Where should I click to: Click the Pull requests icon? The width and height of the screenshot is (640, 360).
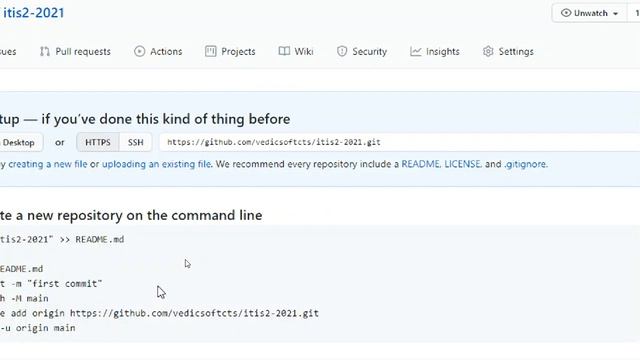44,51
